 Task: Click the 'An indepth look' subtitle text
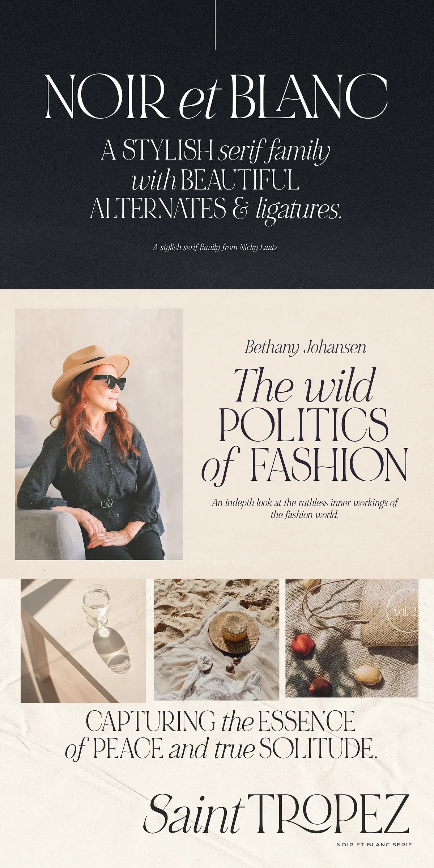pos(305,509)
